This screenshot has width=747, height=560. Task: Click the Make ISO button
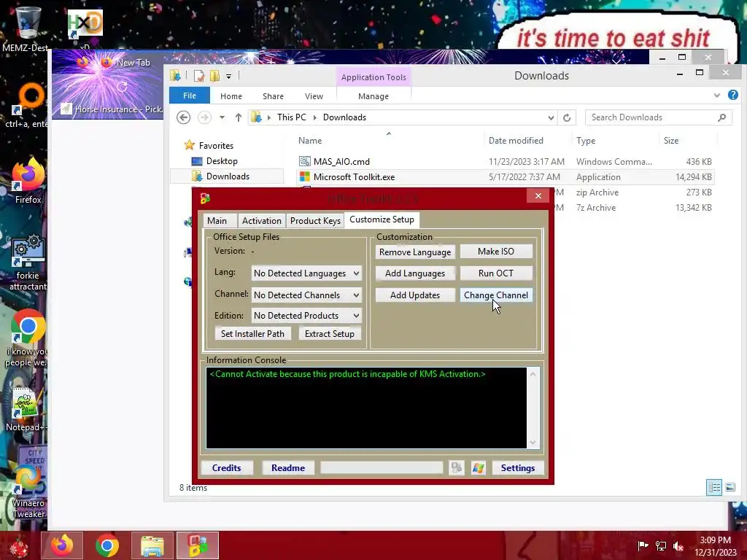(496, 252)
